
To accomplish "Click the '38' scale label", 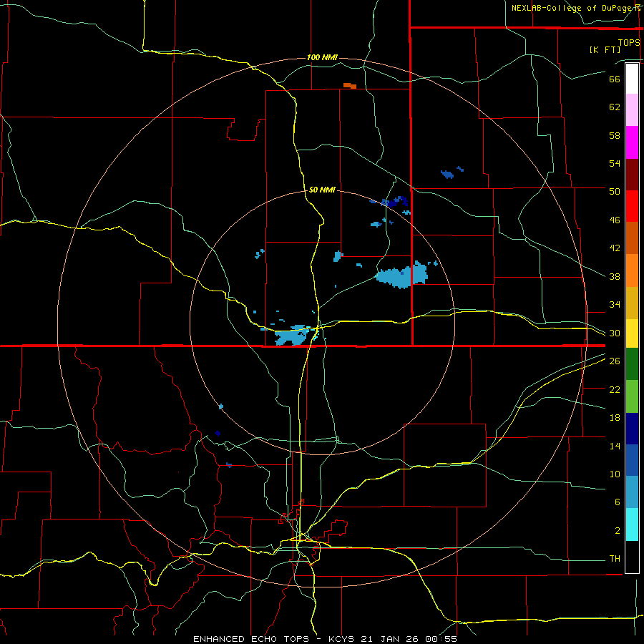I will (615, 276).
